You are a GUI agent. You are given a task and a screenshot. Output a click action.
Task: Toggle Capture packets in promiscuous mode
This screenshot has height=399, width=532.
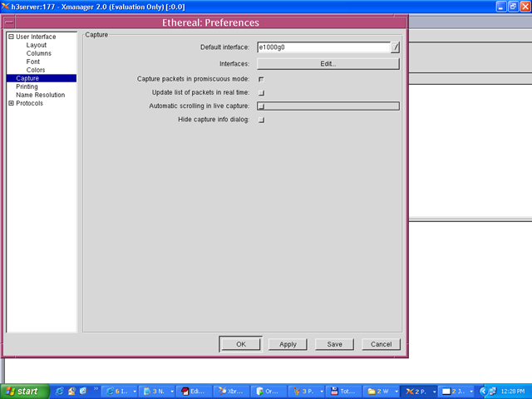(x=261, y=79)
